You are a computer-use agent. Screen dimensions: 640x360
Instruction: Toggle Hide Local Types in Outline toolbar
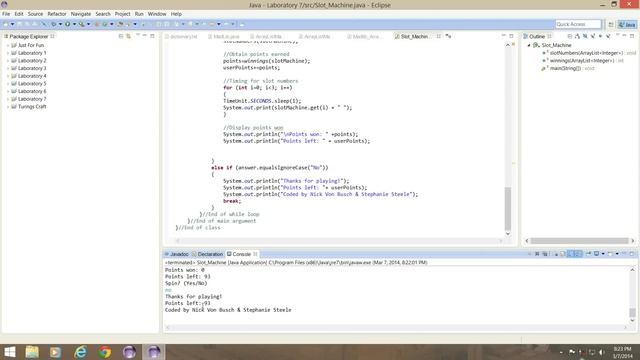coord(608,36)
